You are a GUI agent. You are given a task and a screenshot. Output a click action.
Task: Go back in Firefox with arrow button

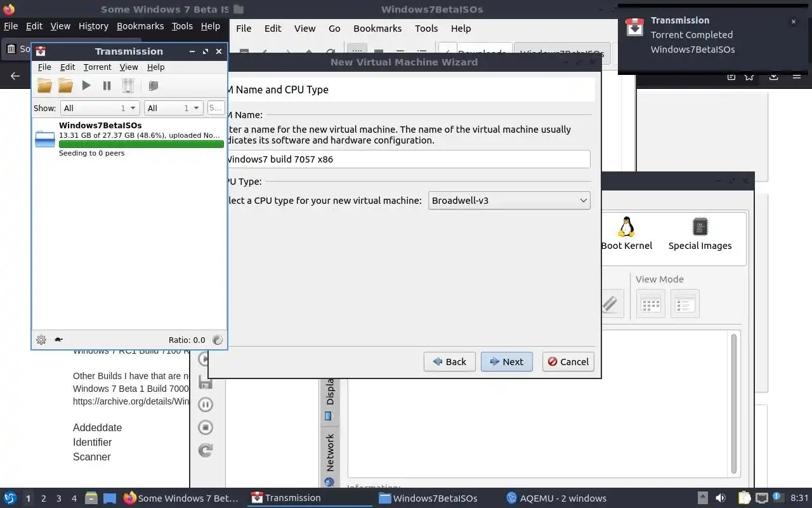tap(15, 76)
